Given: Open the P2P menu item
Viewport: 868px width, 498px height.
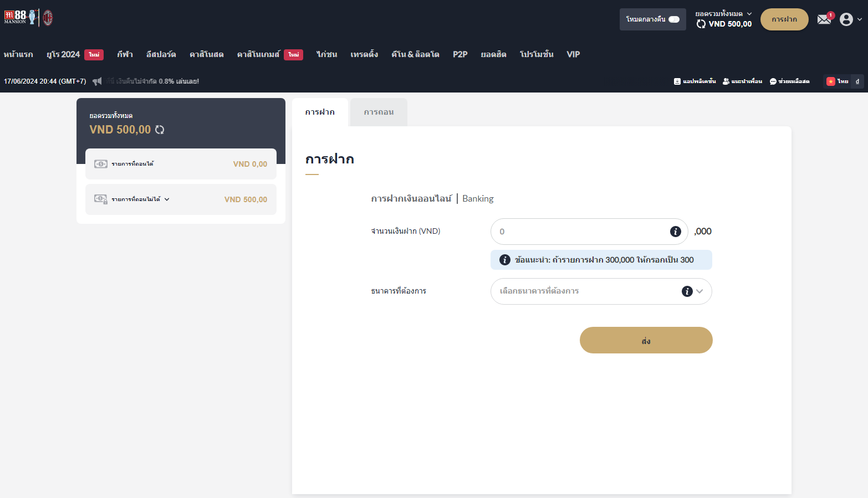Looking at the screenshot, I should pyautogui.click(x=459, y=54).
